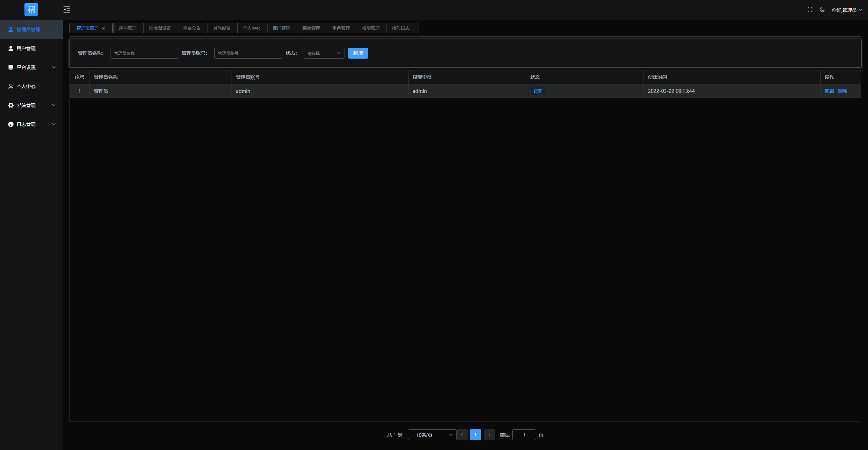Click the 用户管理 sidebar user icon
The image size is (868, 450).
coord(11,48)
